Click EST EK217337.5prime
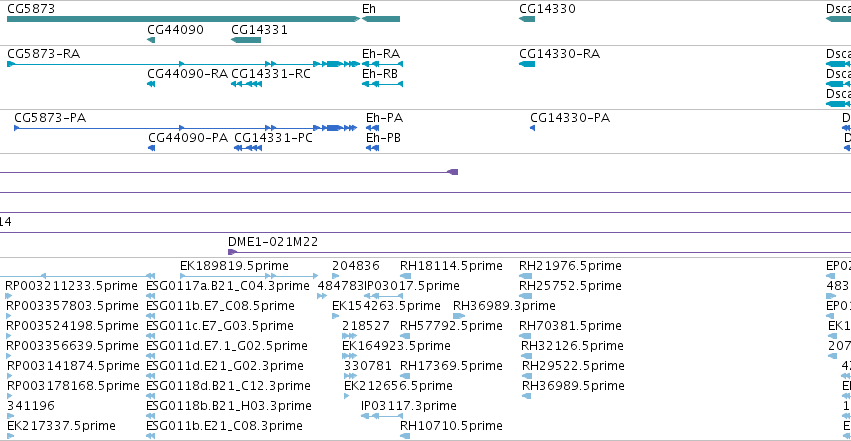This screenshot has width=851, height=441. tap(61, 426)
